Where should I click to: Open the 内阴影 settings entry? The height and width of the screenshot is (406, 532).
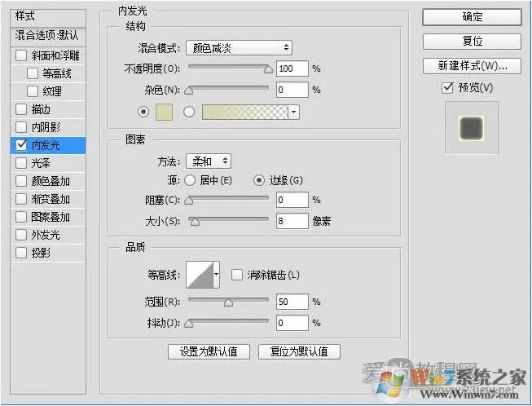46,127
